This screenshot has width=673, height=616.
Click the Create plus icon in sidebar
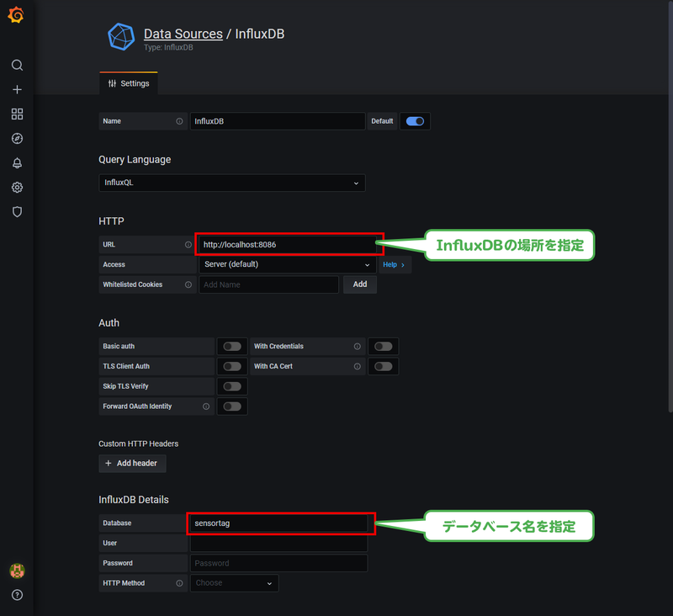click(17, 89)
